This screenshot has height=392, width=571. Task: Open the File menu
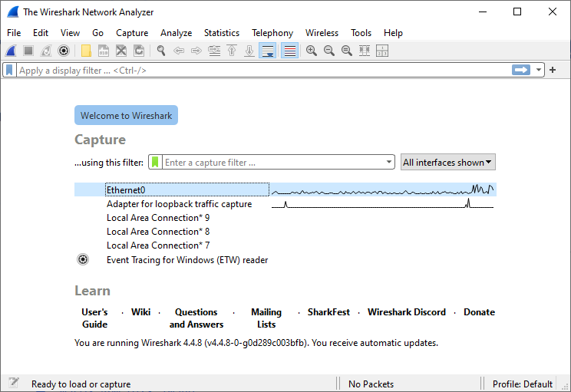(x=14, y=33)
